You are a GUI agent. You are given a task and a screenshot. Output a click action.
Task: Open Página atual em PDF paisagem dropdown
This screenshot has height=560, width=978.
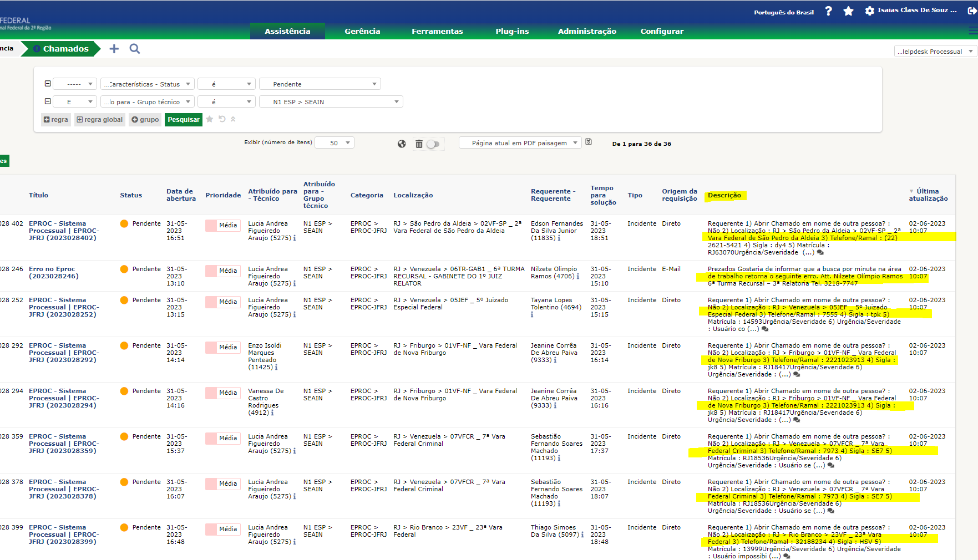pyautogui.click(x=520, y=143)
